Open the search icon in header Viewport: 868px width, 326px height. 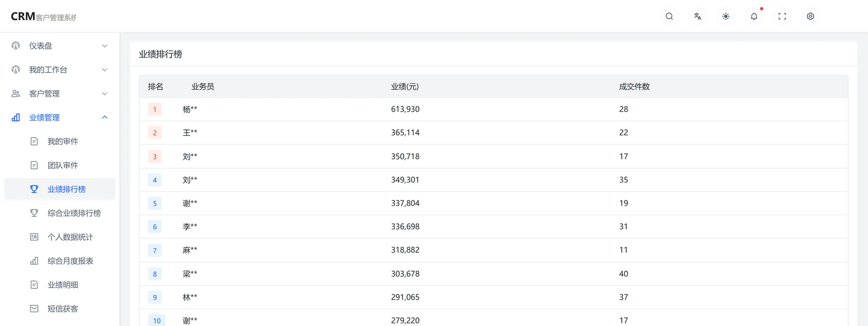(x=669, y=16)
